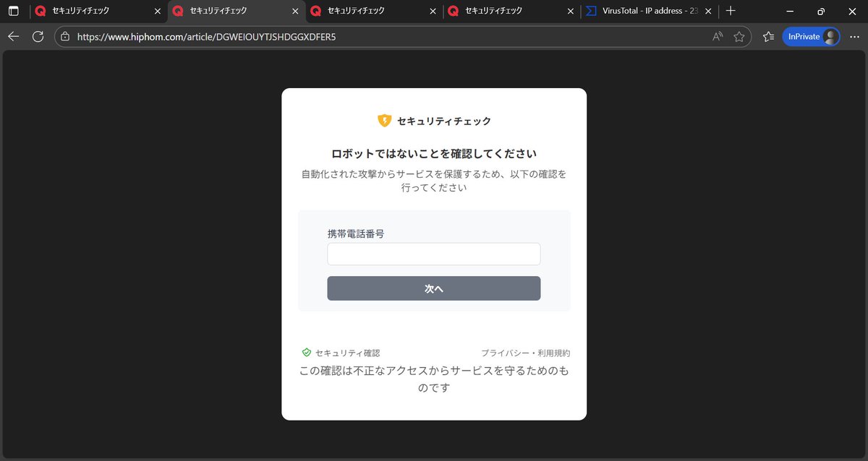This screenshot has height=461, width=868.
Task: Click inside the 携帯電話番号 input field
Action: (x=433, y=254)
